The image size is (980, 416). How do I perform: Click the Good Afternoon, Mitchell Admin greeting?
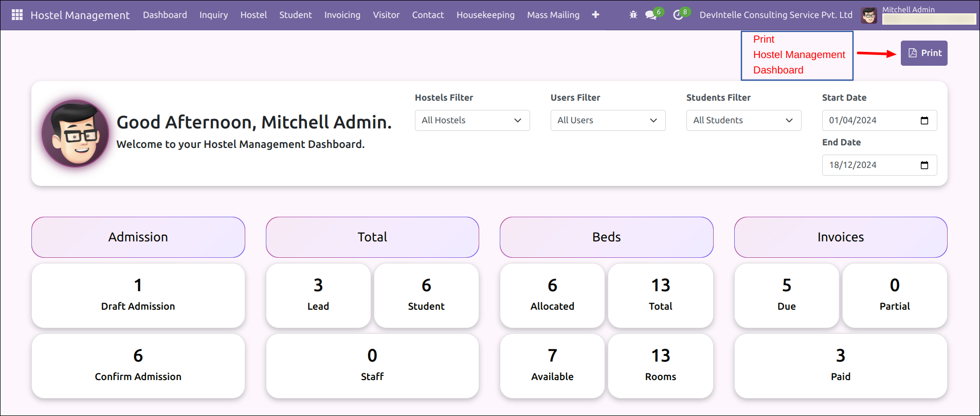[254, 122]
